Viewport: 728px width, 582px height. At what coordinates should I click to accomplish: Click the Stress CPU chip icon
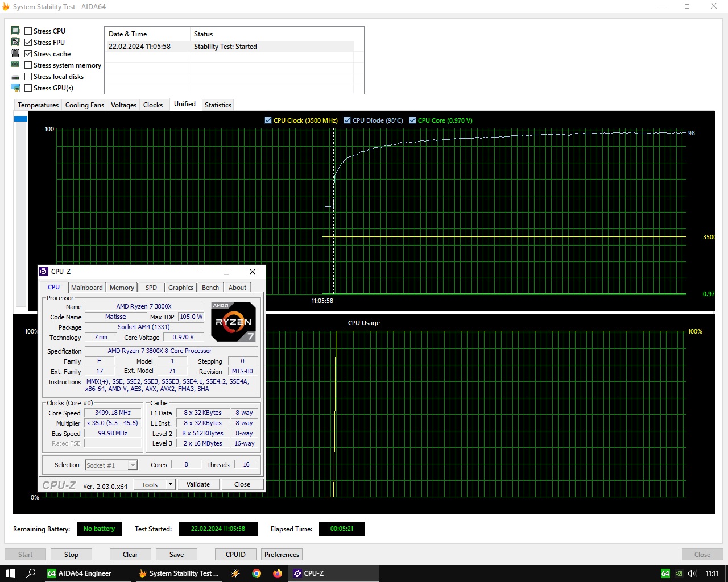15,31
